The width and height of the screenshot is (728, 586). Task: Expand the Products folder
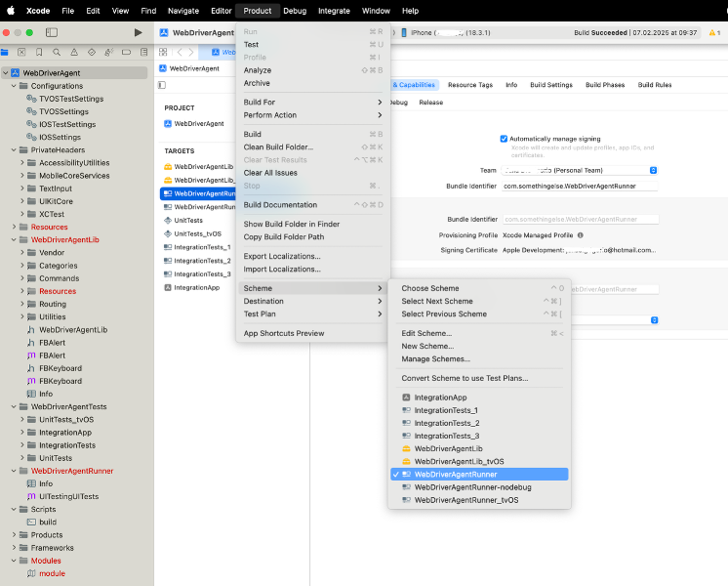point(14,535)
